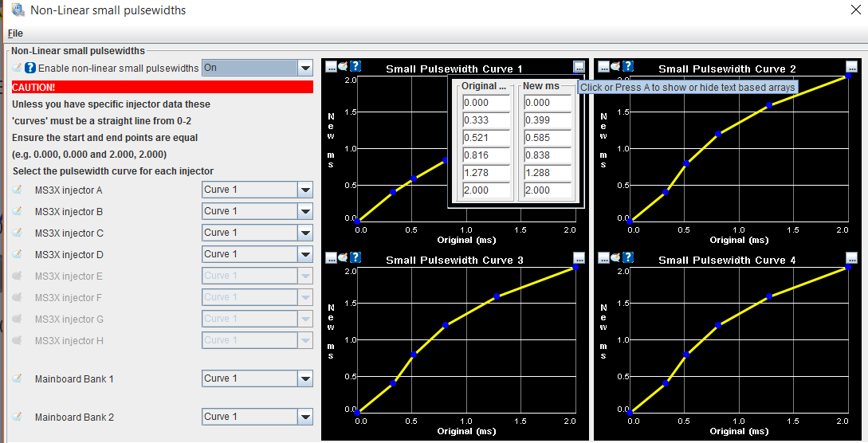Open the Enable non-linear small pulsewidths dropdown
This screenshot has width=868, height=443.
pyautogui.click(x=304, y=69)
